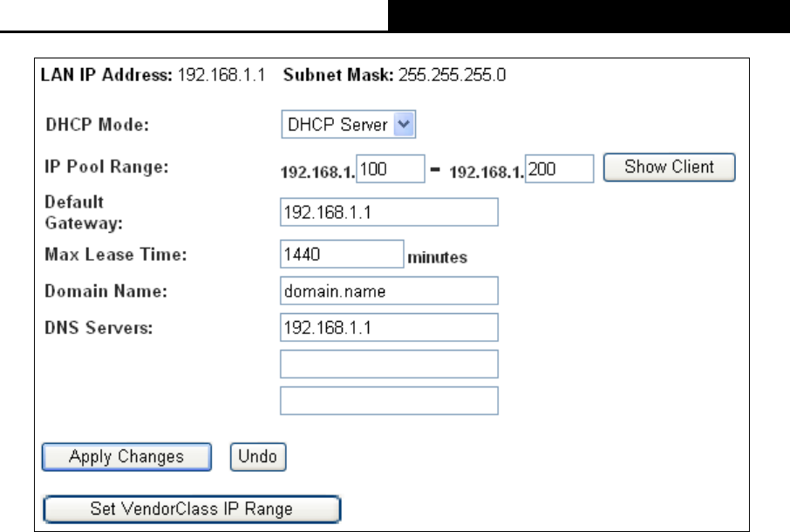The height and width of the screenshot is (532, 790).
Task: Click the third empty DNS server field
Action: pyautogui.click(x=389, y=401)
